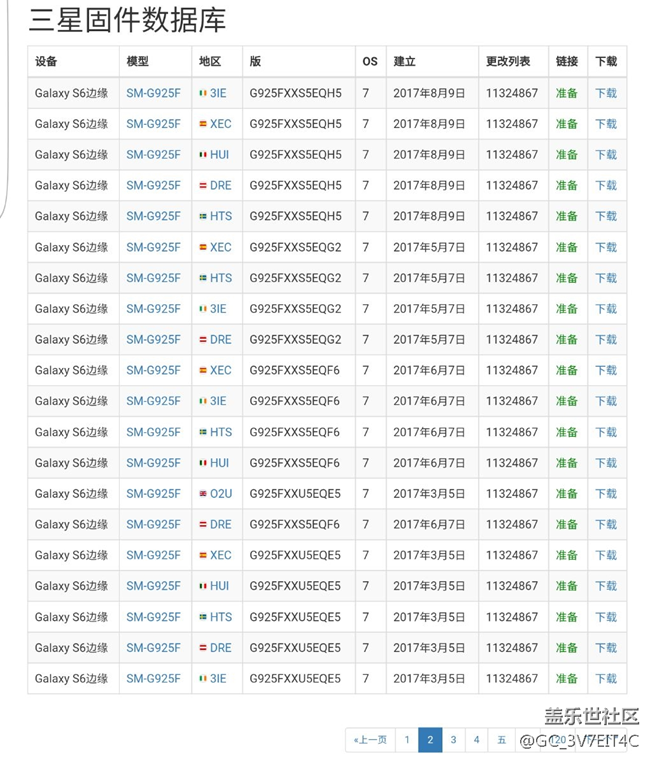The image size is (650, 764).
Task: Click the 三星固件数据库 page title
Action: pos(128,20)
